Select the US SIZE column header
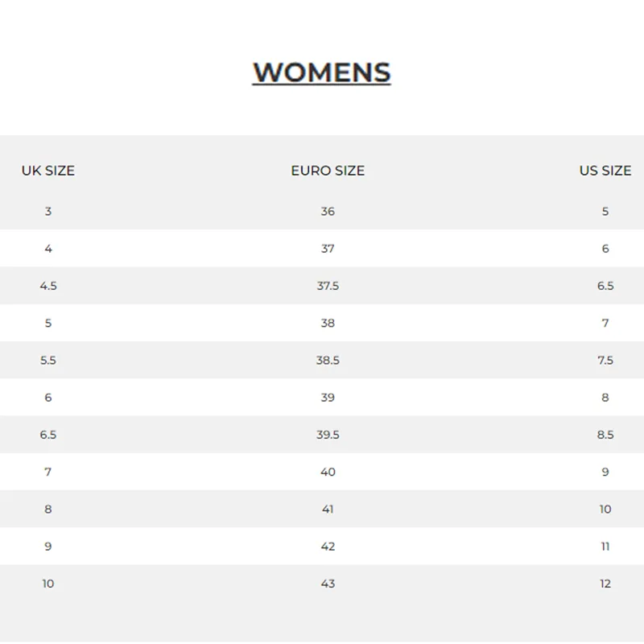The width and height of the screenshot is (644, 644). pyautogui.click(x=605, y=171)
